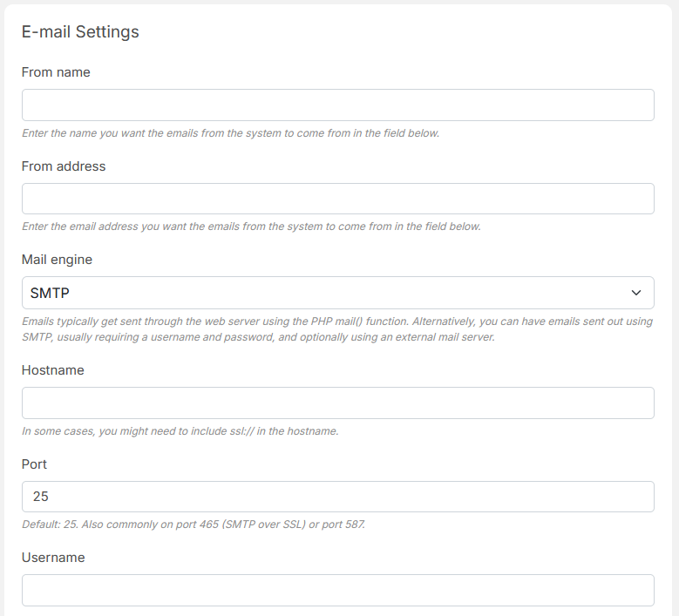Focus the Username input box

click(337, 590)
